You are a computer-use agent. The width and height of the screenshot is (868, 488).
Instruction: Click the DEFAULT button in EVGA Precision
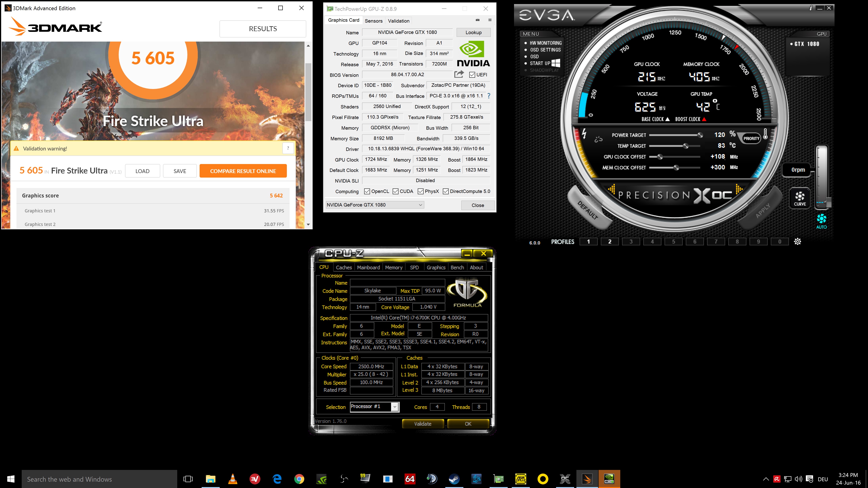click(x=588, y=210)
